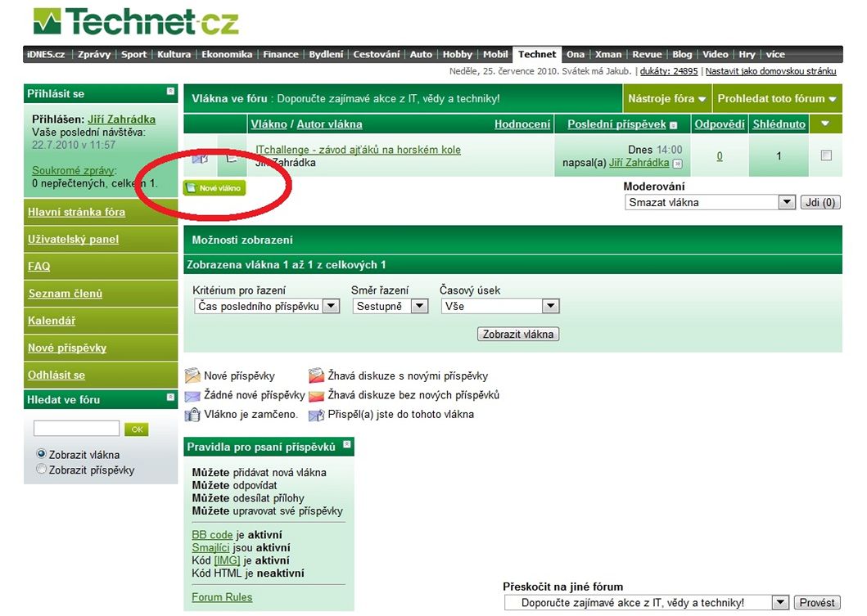867x616 pixels.
Task: Open the Moderování Smazat vlákna dropdown
Action: coord(709,202)
